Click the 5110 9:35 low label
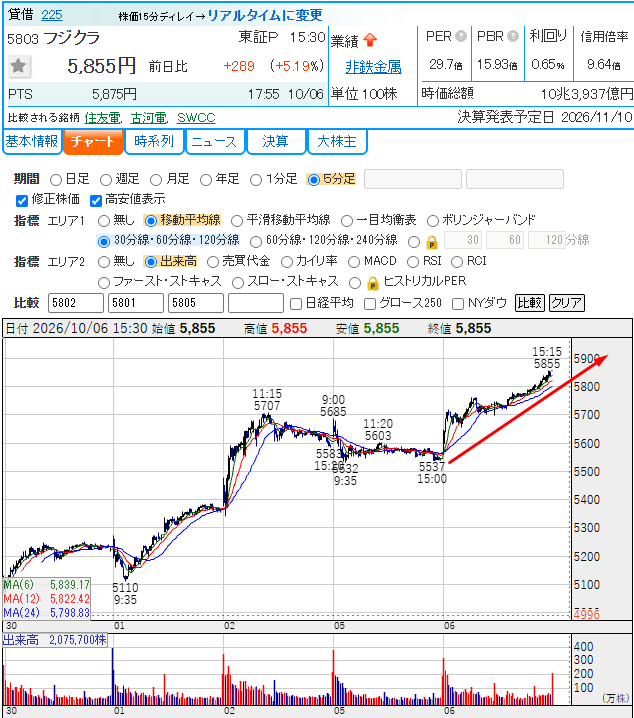This screenshot has height=718, width=634. click(125, 593)
